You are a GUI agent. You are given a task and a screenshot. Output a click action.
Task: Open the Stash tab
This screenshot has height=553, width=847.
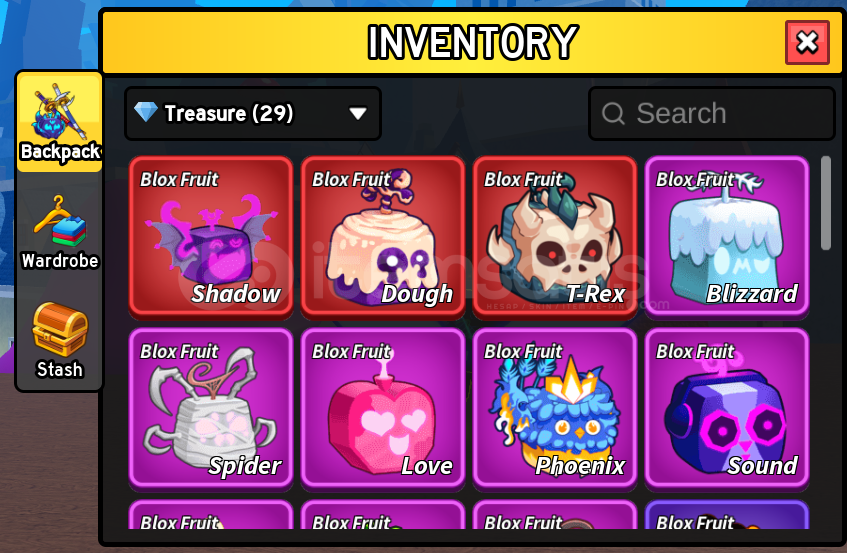click(x=59, y=340)
